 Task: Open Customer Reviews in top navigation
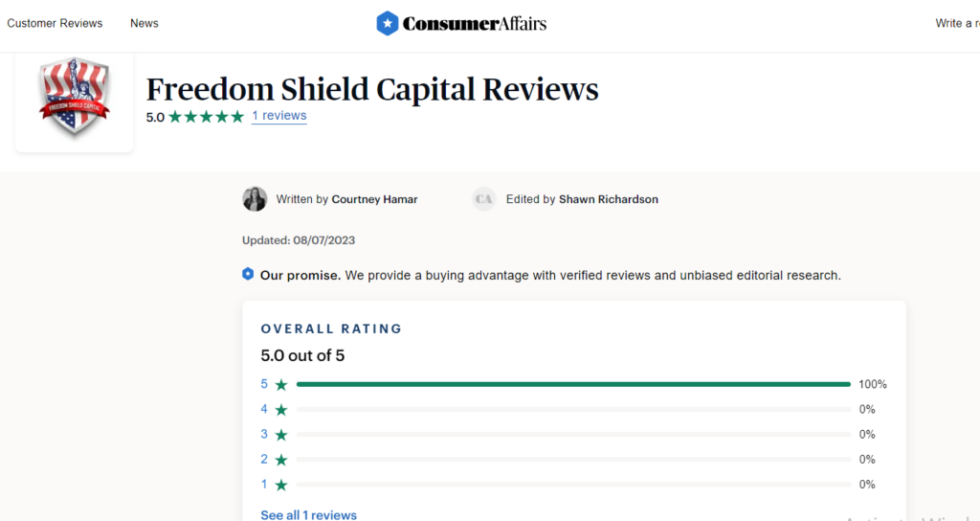[x=55, y=23]
